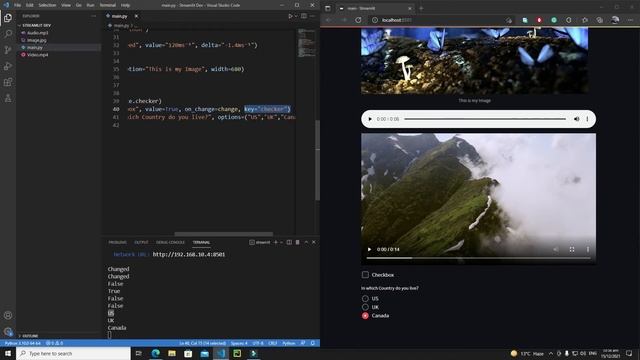Open Windows Start menu

point(8,353)
